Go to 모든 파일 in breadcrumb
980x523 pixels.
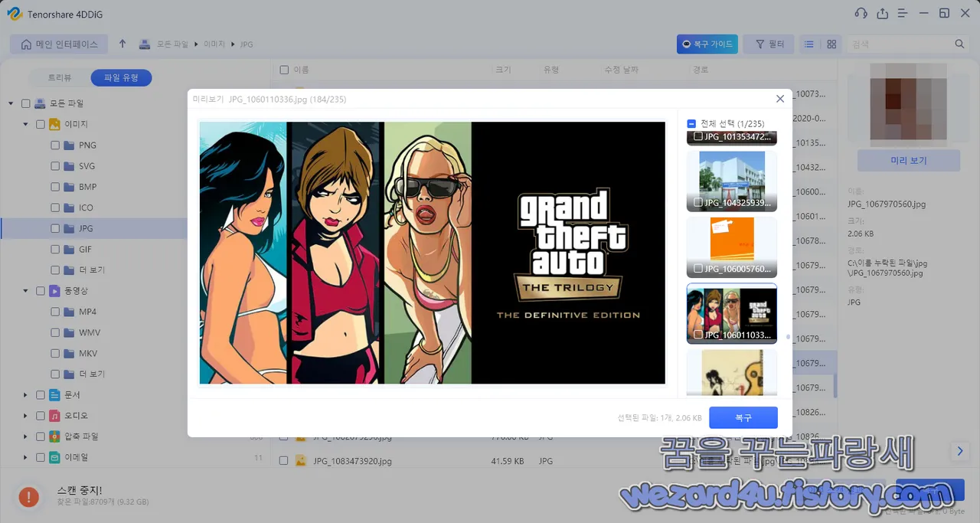[x=172, y=44]
